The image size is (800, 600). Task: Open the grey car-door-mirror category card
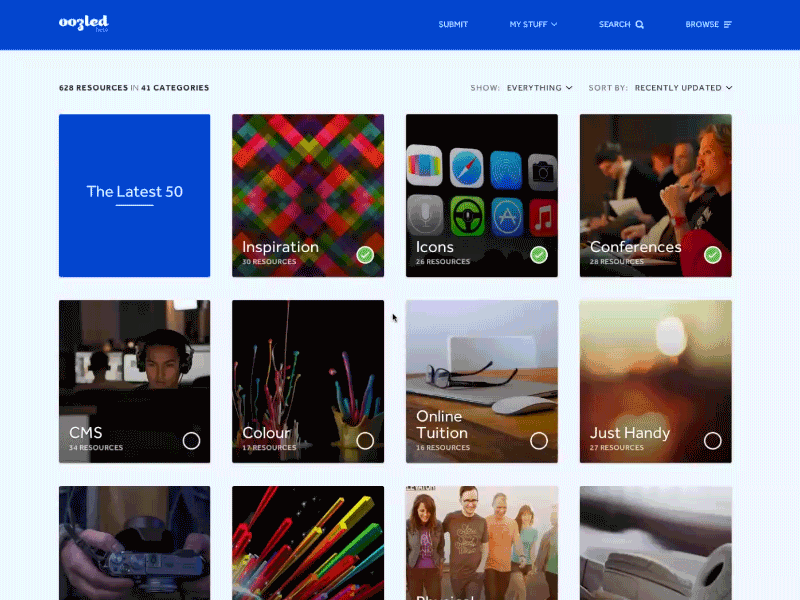tap(656, 543)
